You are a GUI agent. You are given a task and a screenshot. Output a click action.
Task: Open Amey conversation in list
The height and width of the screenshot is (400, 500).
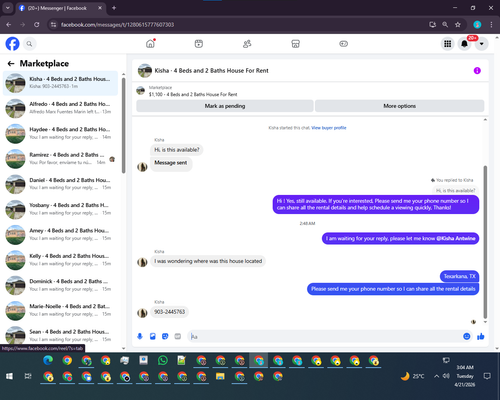60,235
